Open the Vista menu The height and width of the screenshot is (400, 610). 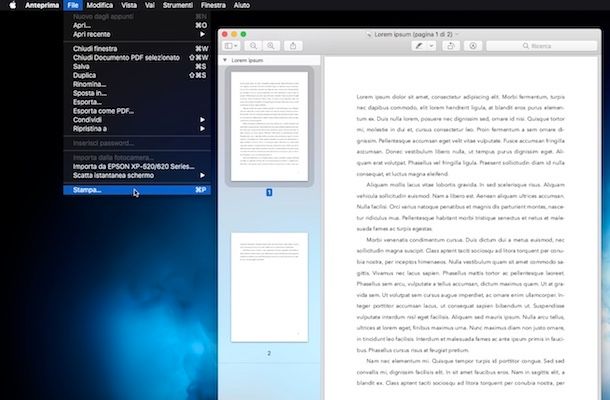tap(129, 5)
